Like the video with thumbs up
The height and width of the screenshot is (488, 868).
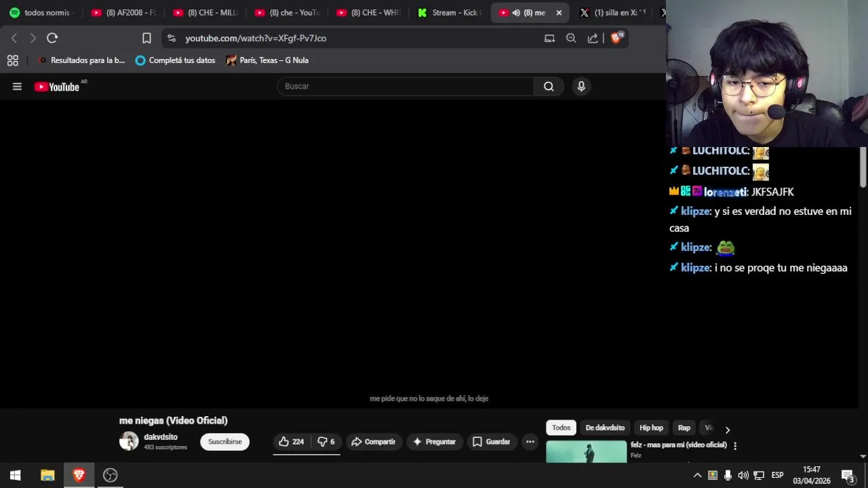pos(291,442)
